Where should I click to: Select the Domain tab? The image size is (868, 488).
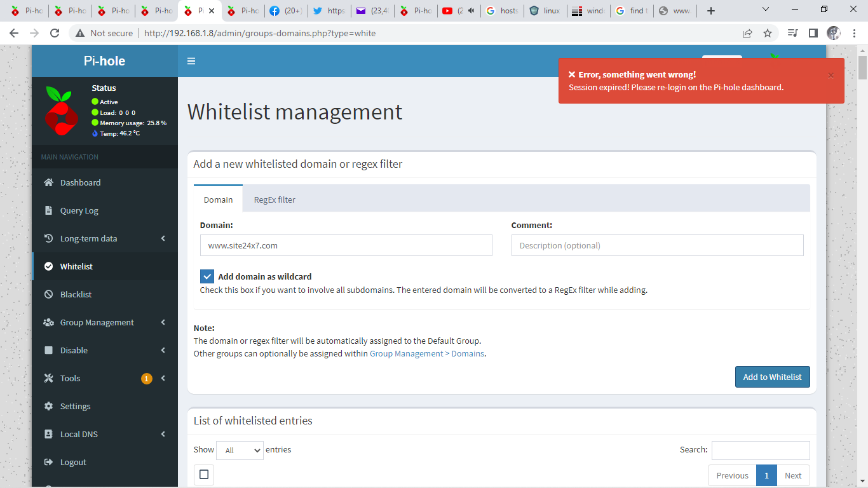[218, 199]
